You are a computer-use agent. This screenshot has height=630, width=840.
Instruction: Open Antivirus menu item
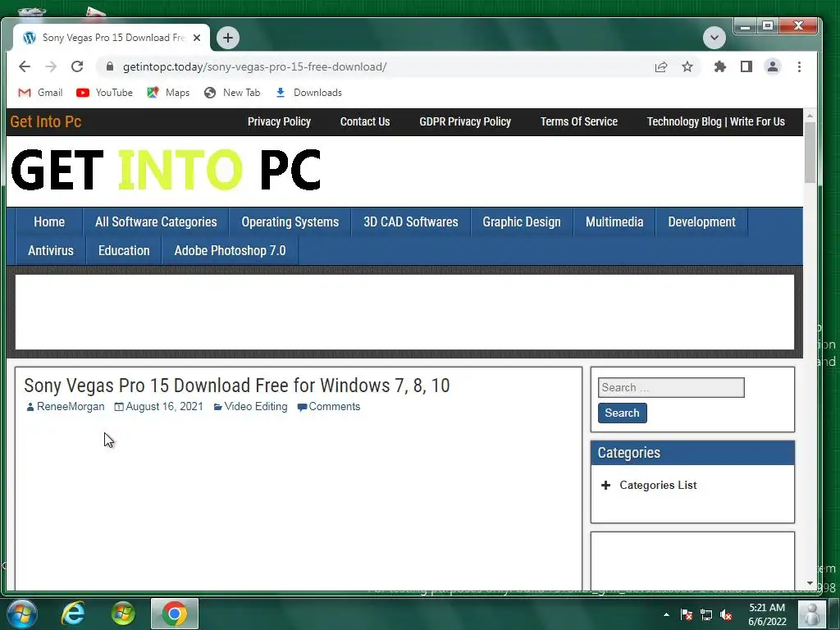pyautogui.click(x=51, y=251)
